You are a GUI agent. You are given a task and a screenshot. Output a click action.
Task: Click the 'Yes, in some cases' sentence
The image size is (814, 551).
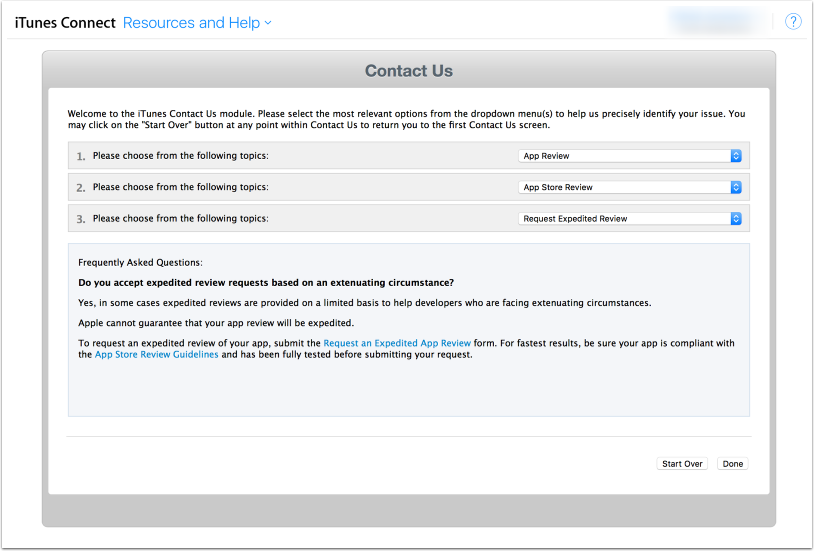pyautogui.click(x=364, y=303)
